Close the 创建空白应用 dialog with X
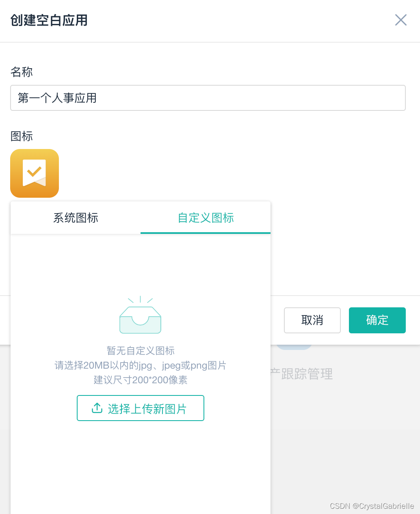This screenshot has width=420, height=514. coord(401,20)
